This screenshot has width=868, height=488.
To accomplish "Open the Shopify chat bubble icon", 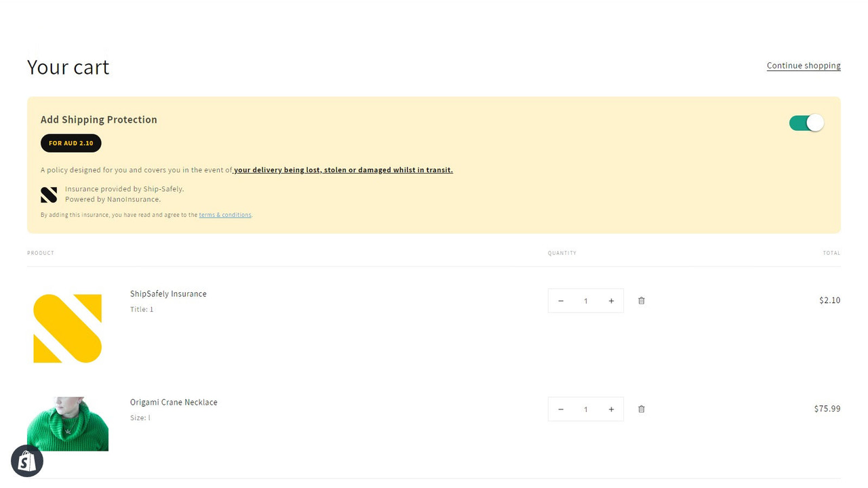I will pyautogui.click(x=26, y=461).
